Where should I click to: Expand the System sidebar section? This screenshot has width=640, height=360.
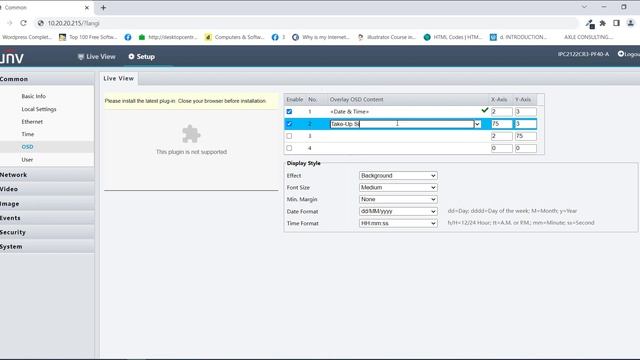[x=47, y=247]
